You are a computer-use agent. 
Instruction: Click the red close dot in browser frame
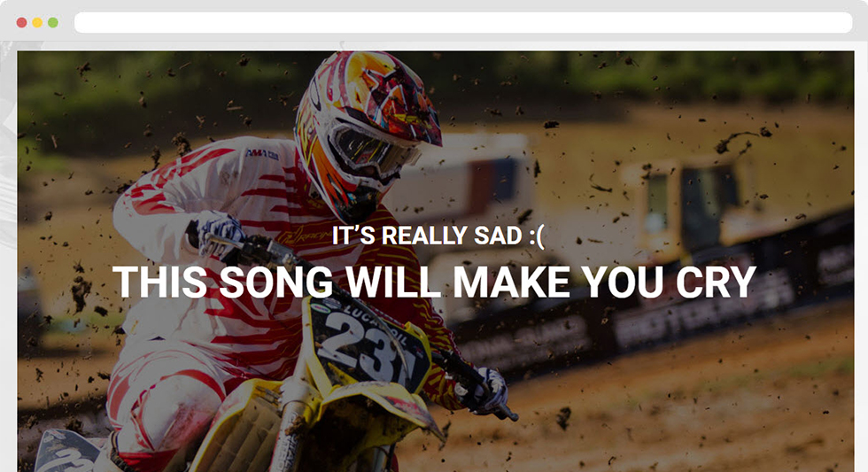(x=21, y=23)
